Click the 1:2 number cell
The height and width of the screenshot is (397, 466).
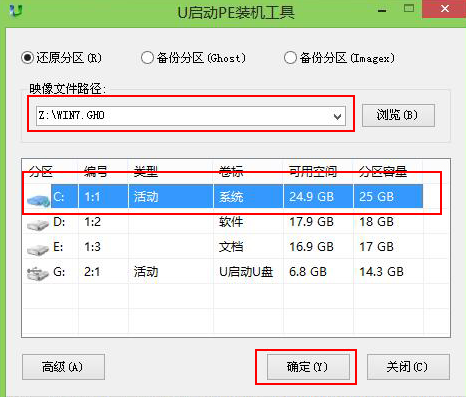[x=92, y=222]
